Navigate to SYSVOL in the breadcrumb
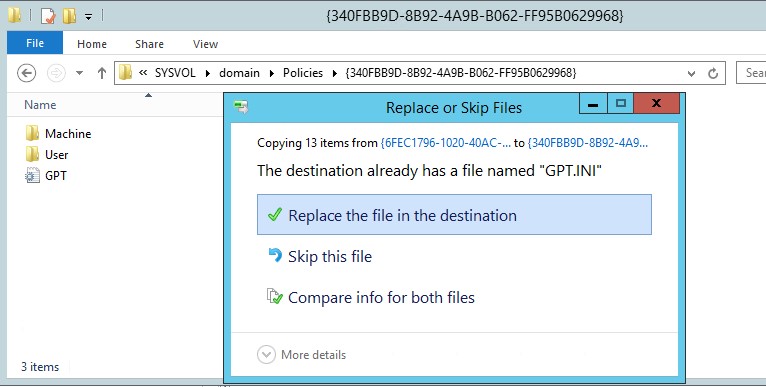The width and height of the screenshot is (766, 387). (x=175, y=73)
